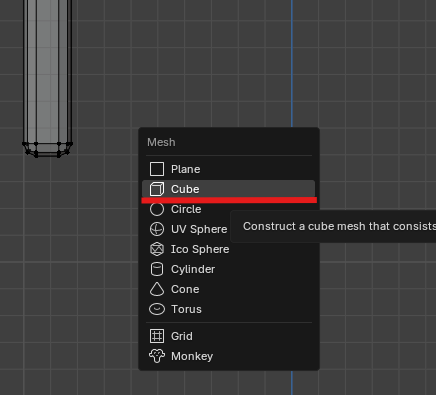
Task: Click the Plane square icon
Action: click(157, 169)
